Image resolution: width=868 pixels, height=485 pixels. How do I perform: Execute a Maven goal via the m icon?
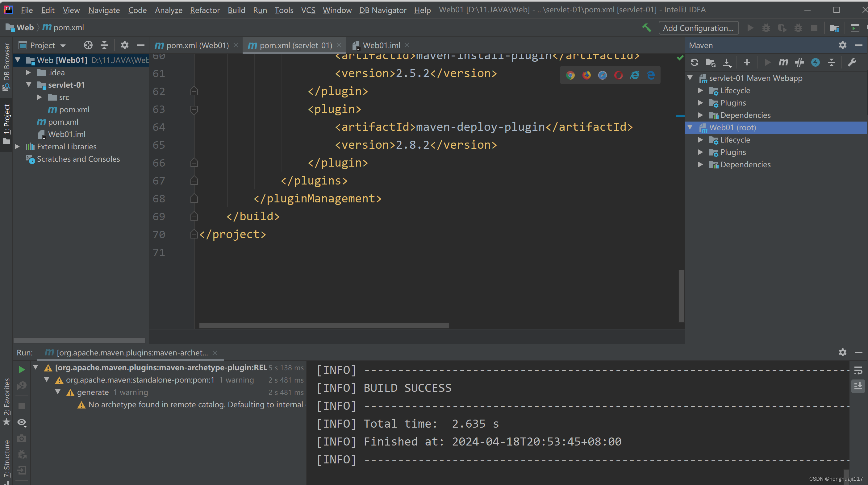pyautogui.click(x=783, y=63)
